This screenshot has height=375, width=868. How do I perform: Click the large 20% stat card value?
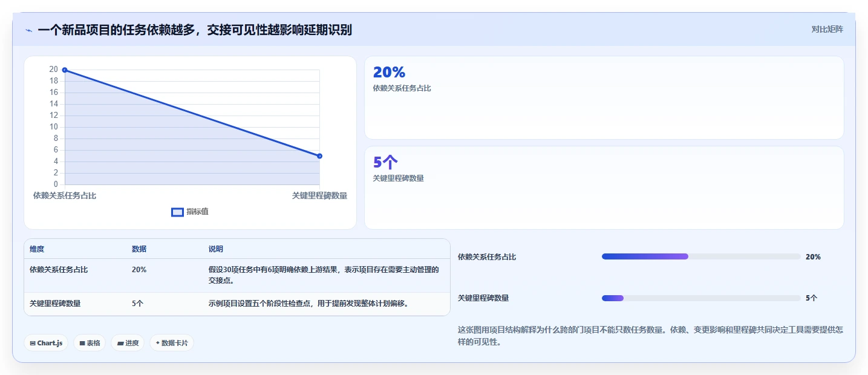click(389, 72)
